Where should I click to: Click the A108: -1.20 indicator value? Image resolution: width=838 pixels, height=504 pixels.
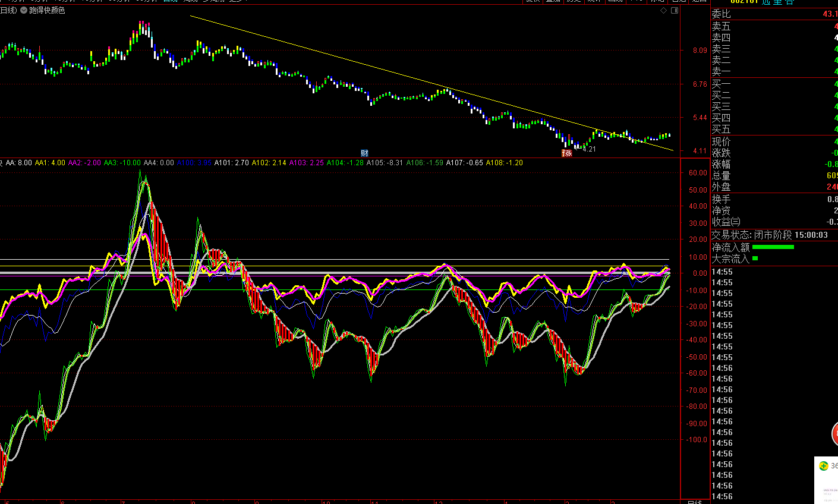[x=505, y=162]
